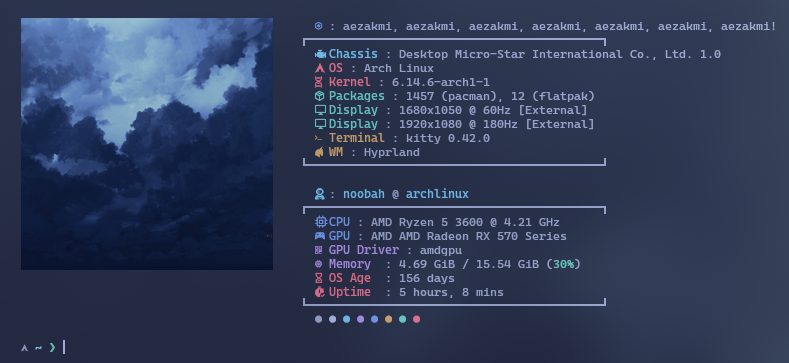This screenshot has width=789, height=363.
Task: Click the DNA icon beside Kernel
Action: pos(320,83)
